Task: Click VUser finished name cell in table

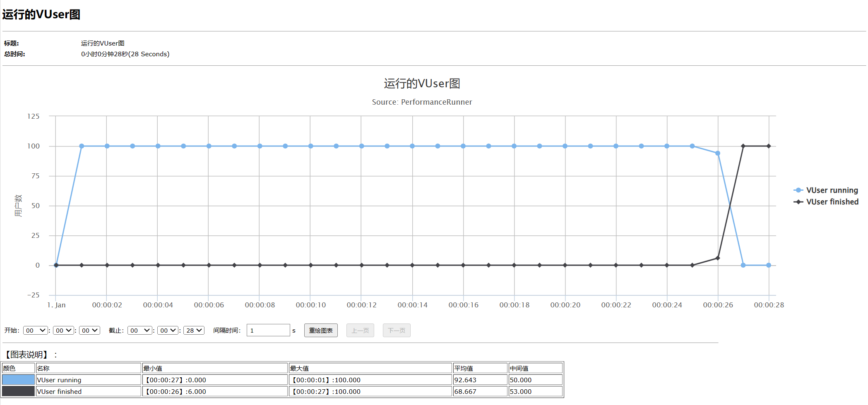Action: tap(89, 391)
